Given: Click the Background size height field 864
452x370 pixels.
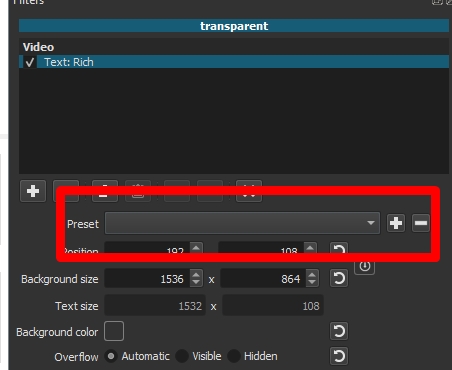Looking at the screenshot, I should (x=263, y=278).
